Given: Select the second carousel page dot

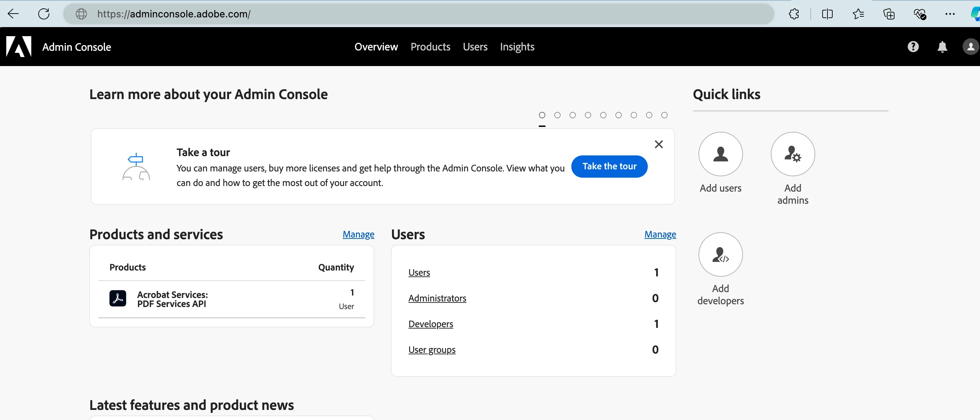Looking at the screenshot, I should pyautogui.click(x=557, y=115).
